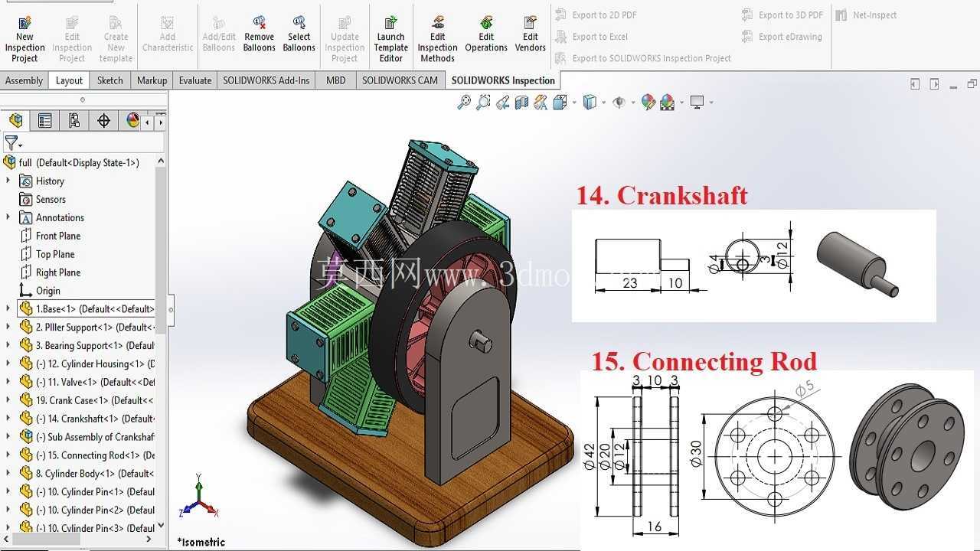Click the tree filter funnel icon
The height and width of the screenshot is (551, 980).
(11, 143)
